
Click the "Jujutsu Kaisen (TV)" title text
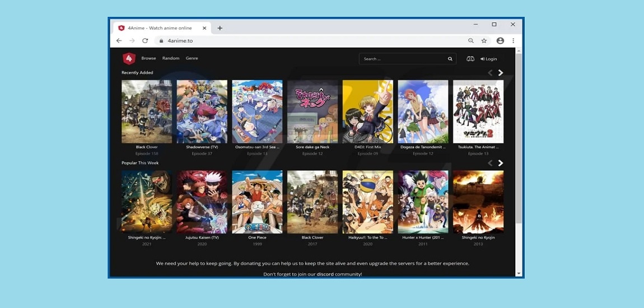(202, 237)
